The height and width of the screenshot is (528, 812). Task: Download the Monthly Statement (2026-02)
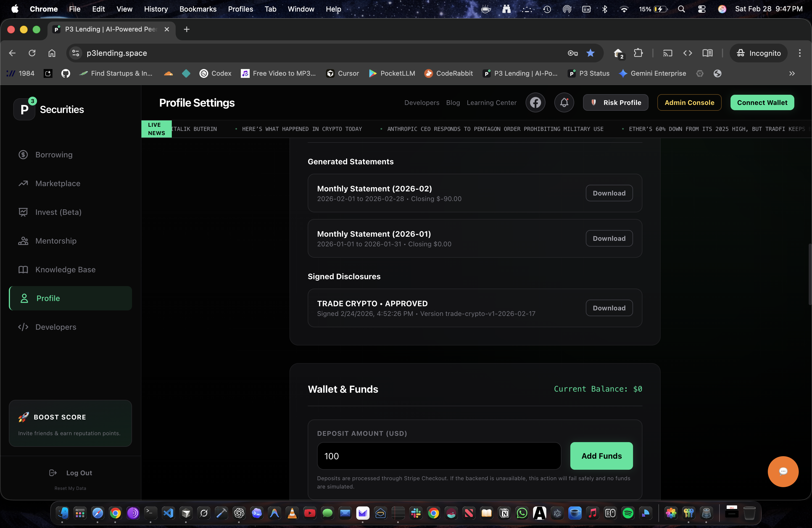(609, 193)
